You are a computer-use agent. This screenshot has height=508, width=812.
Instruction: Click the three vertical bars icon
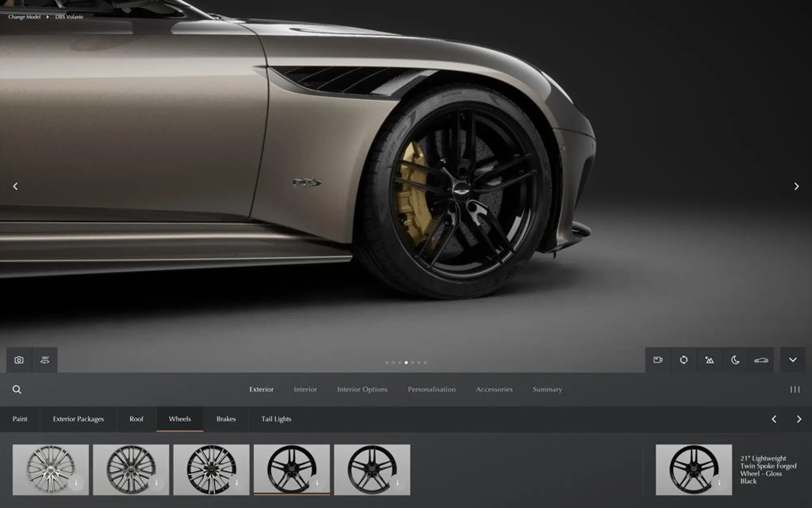point(795,390)
